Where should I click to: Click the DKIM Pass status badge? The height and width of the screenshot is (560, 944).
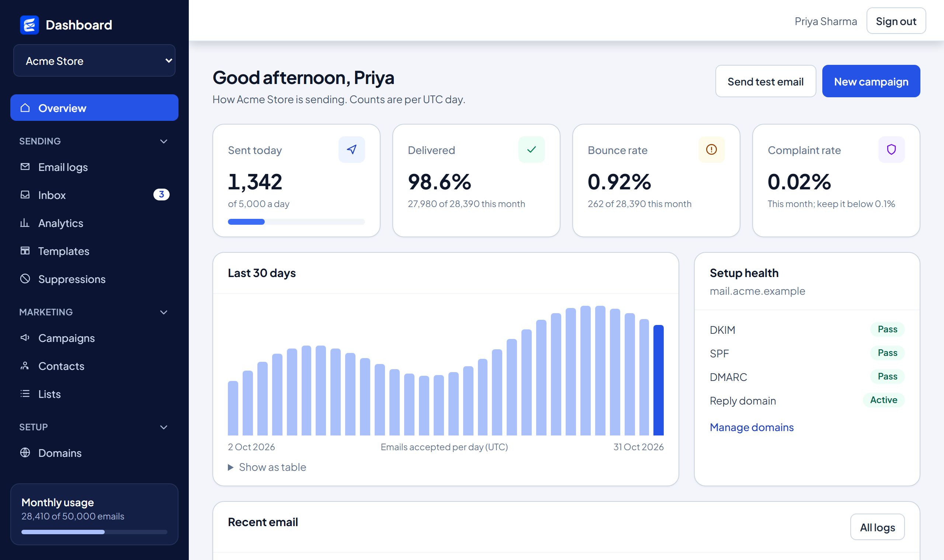click(x=887, y=329)
